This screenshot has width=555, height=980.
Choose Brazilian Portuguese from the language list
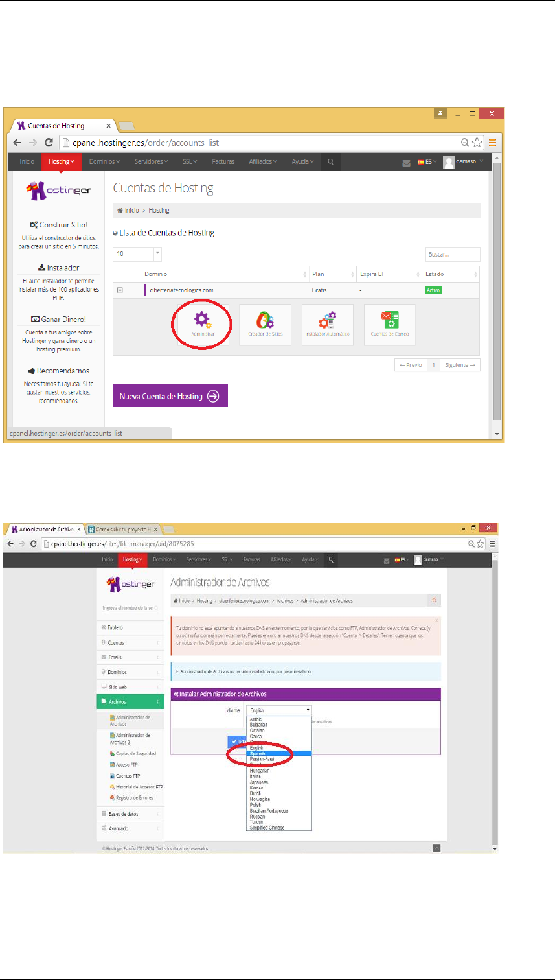pos(279,811)
